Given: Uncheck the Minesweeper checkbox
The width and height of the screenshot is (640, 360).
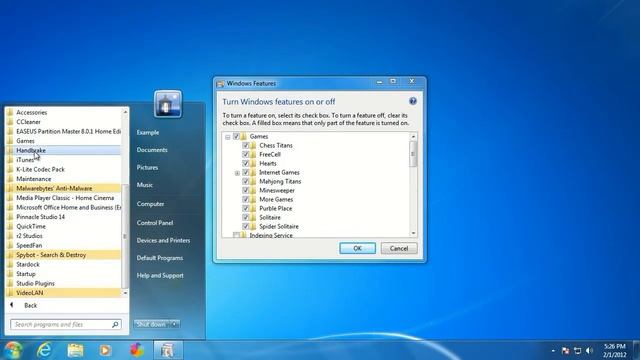Looking at the screenshot, I should [x=246, y=190].
